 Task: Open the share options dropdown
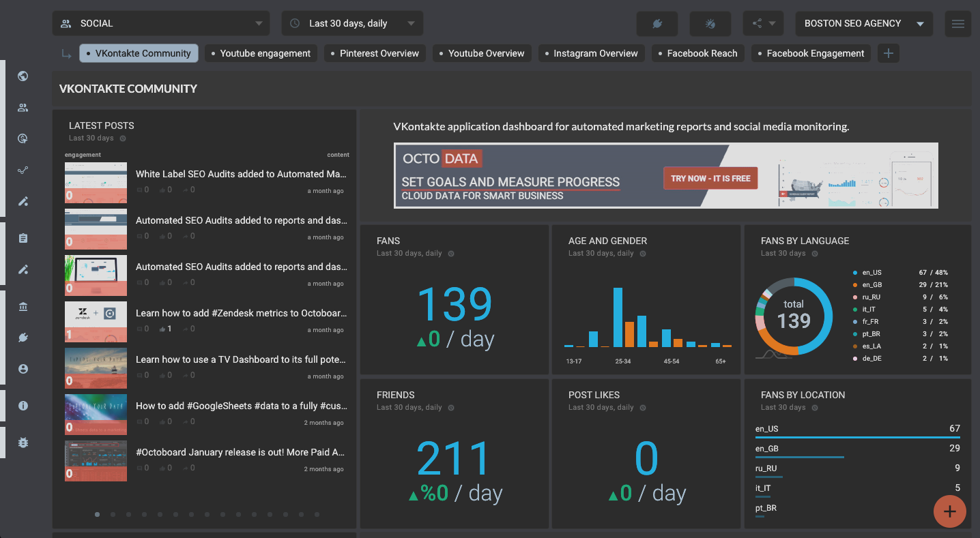pos(763,23)
